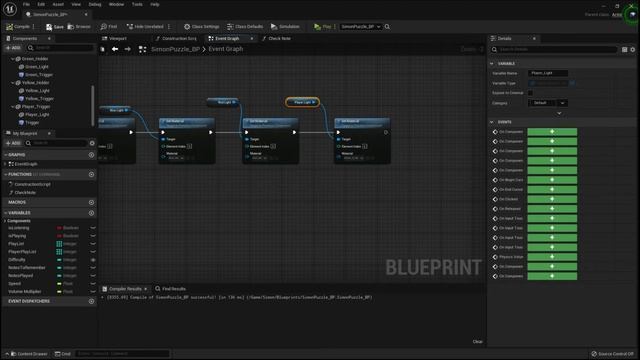Collapse the EVENTS section in Details
Viewport: 640px width, 360px height.
click(x=492, y=122)
